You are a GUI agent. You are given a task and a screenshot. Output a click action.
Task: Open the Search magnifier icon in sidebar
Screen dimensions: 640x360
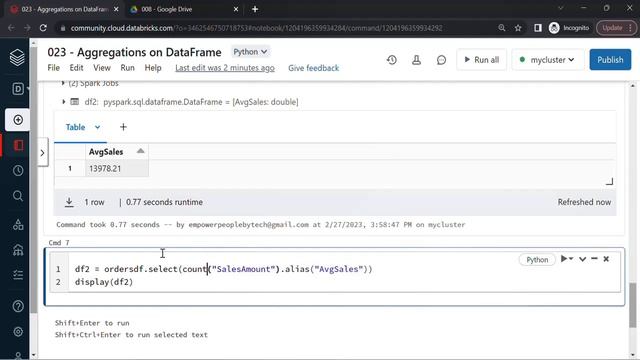click(x=18, y=196)
